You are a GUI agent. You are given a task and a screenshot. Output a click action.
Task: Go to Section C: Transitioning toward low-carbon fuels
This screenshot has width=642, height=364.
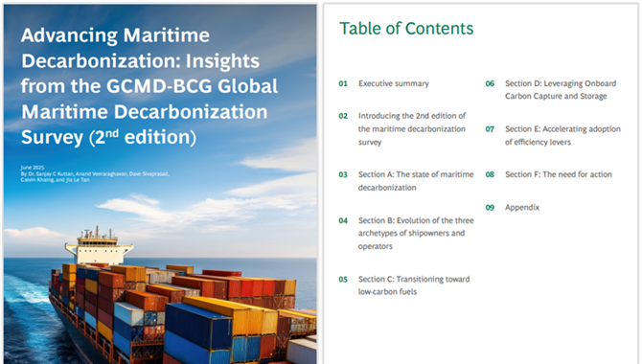coord(414,285)
